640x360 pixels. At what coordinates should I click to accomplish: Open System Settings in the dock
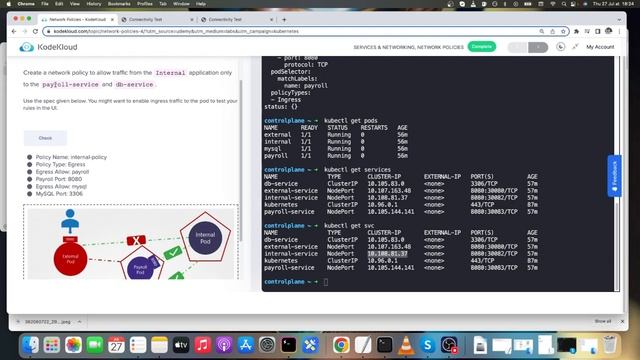[267, 345]
